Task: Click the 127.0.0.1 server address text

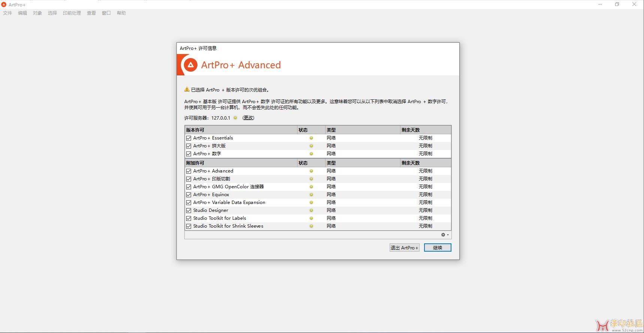Action: pyautogui.click(x=221, y=118)
